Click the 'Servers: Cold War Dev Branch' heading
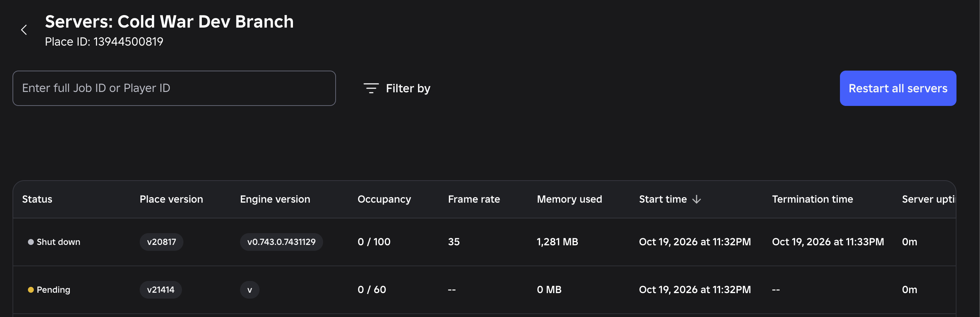Viewport: 980px width, 317px height. coord(169,21)
